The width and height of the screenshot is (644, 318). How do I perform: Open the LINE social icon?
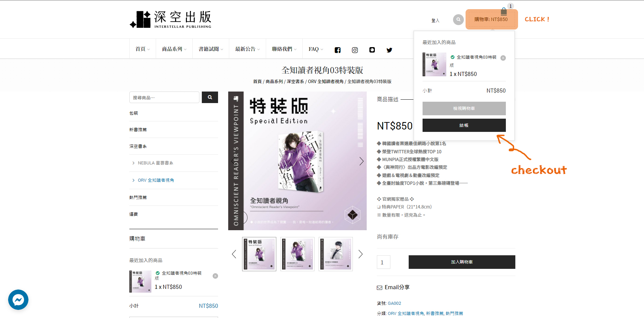(372, 50)
